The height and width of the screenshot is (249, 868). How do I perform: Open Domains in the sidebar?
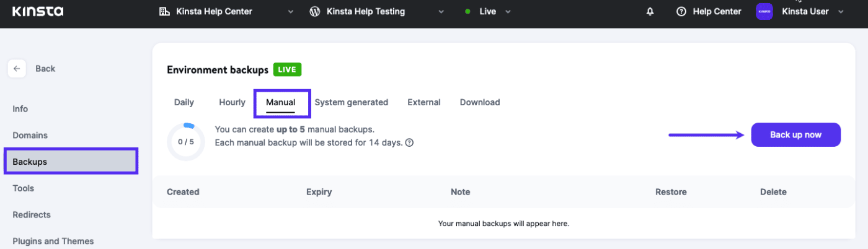[x=30, y=135]
